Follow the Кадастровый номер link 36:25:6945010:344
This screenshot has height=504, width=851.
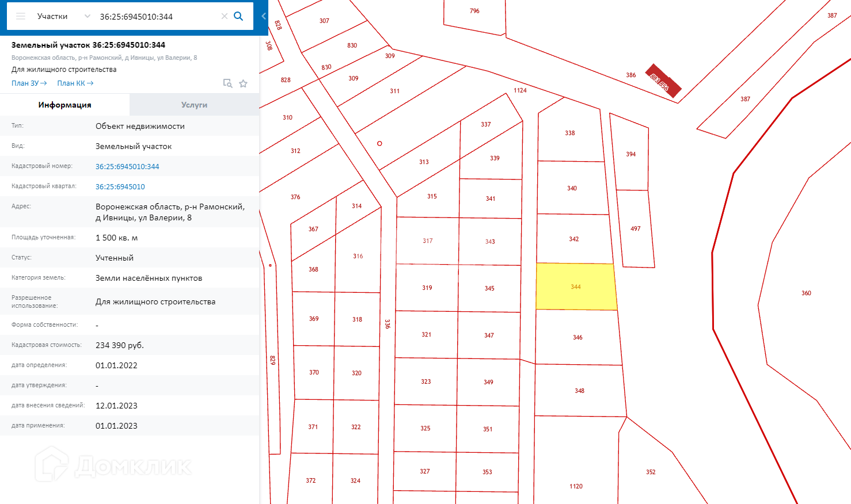coord(127,166)
